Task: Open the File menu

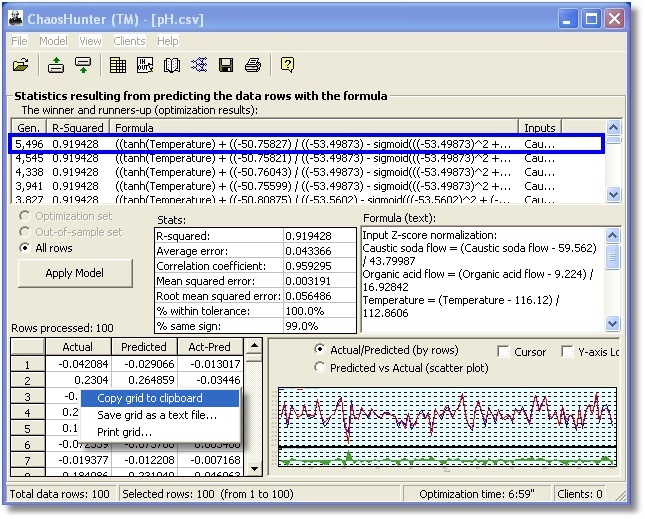Action: [19, 41]
